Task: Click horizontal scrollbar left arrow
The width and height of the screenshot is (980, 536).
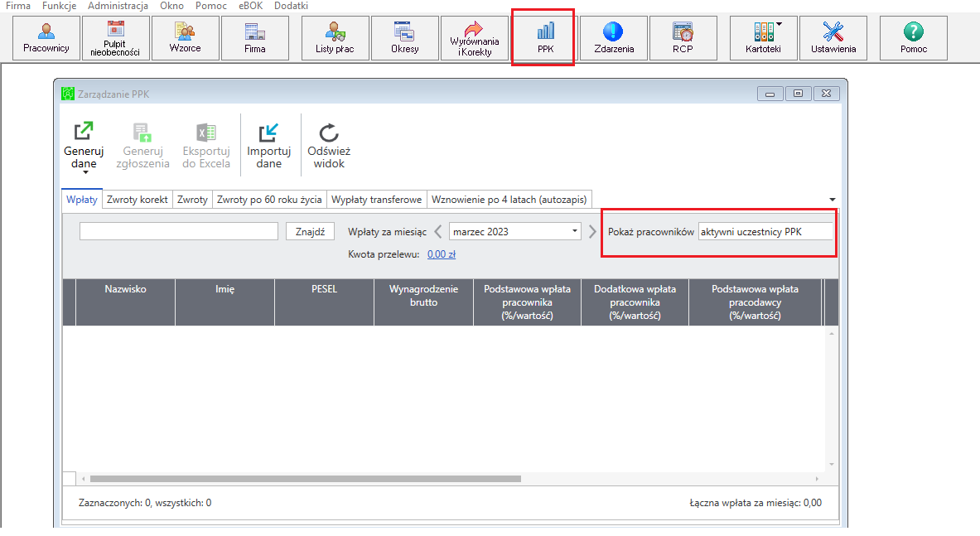Action: coord(83,479)
